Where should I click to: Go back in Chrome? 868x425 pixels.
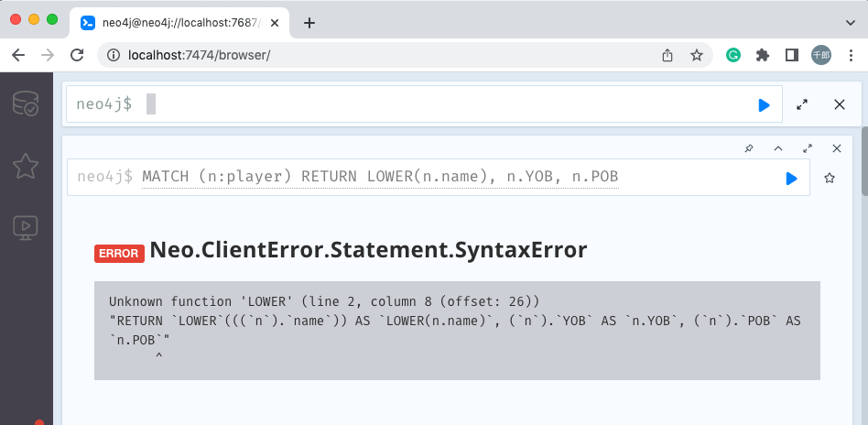point(18,55)
